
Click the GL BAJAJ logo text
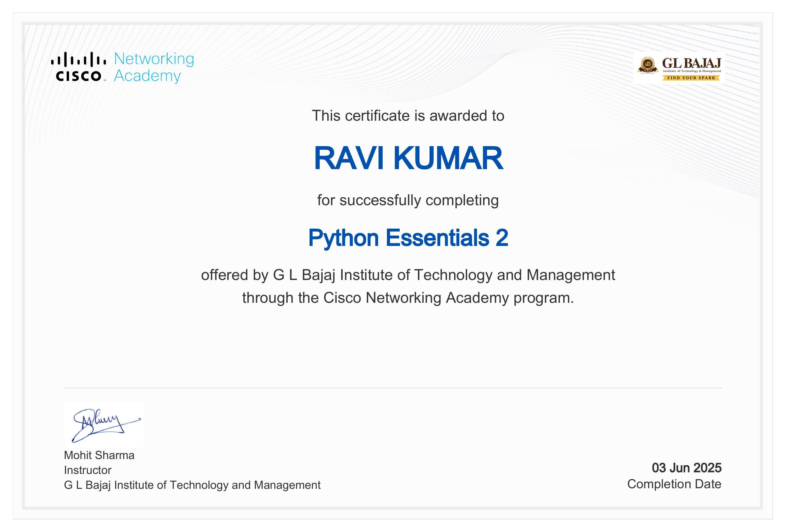point(691,63)
